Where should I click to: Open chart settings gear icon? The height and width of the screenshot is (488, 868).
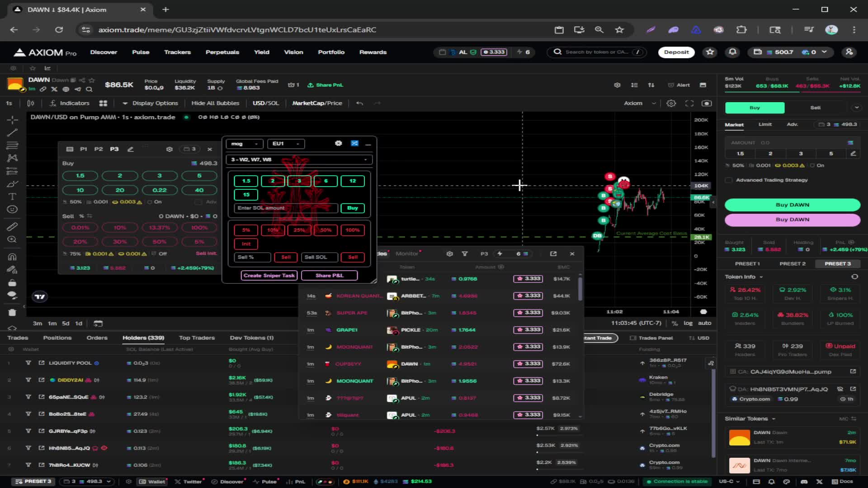(x=671, y=103)
